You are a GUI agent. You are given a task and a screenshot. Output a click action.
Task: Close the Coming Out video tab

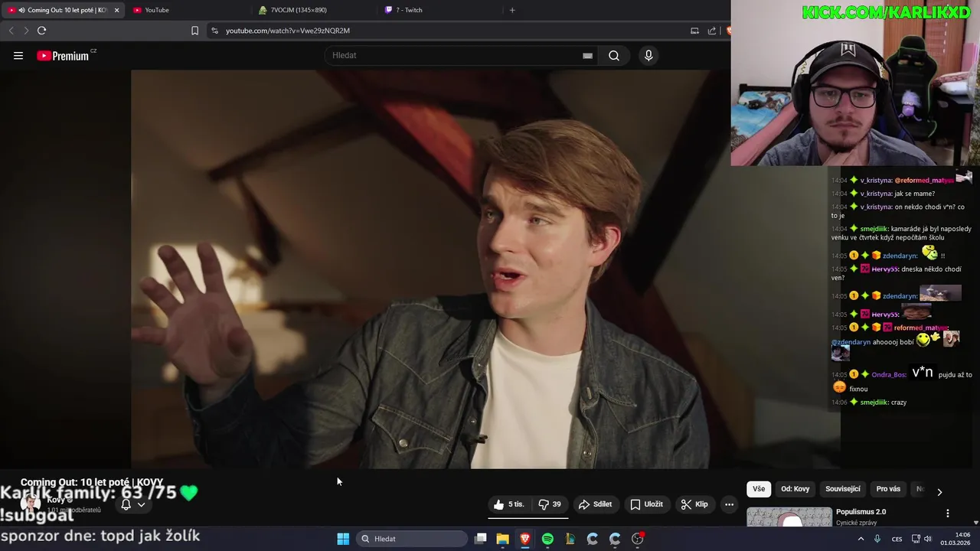pos(116,10)
